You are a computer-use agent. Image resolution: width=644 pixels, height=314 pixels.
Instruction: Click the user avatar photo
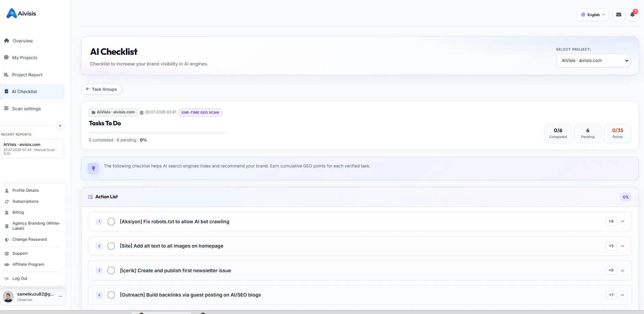pyautogui.click(x=8, y=297)
